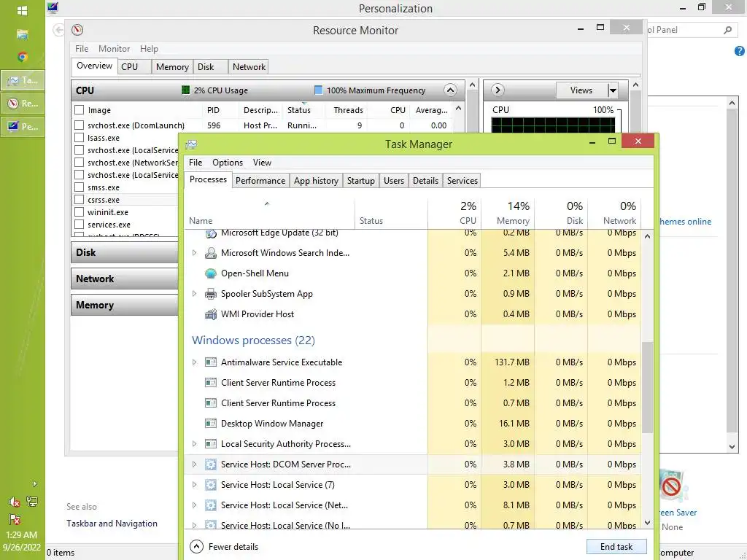
Task: Expand Local Security Authority Process row
Action: pyautogui.click(x=194, y=444)
